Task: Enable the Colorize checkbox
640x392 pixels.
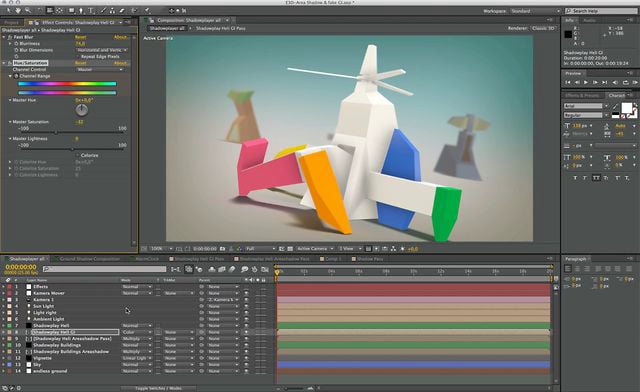Action: [x=78, y=155]
